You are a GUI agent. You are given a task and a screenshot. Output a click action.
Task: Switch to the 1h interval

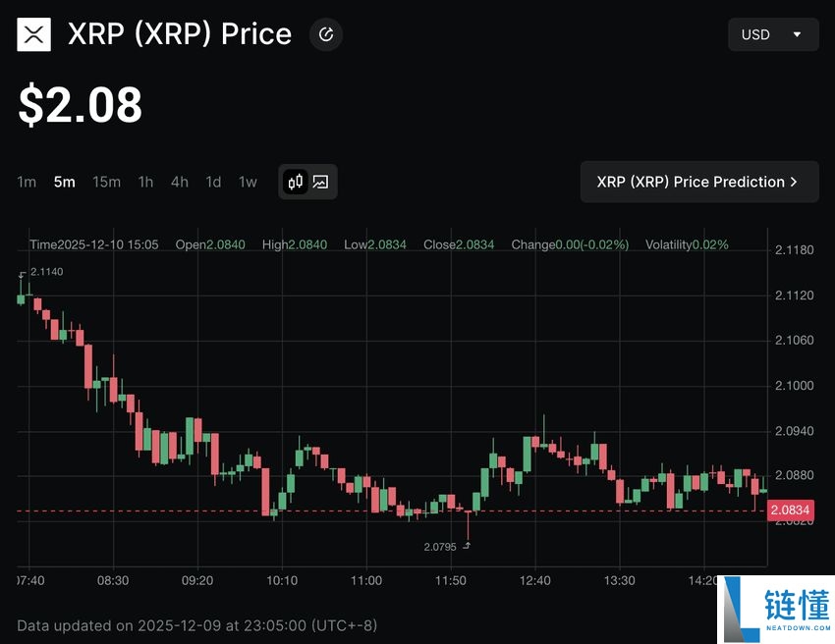tap(145, 182)
